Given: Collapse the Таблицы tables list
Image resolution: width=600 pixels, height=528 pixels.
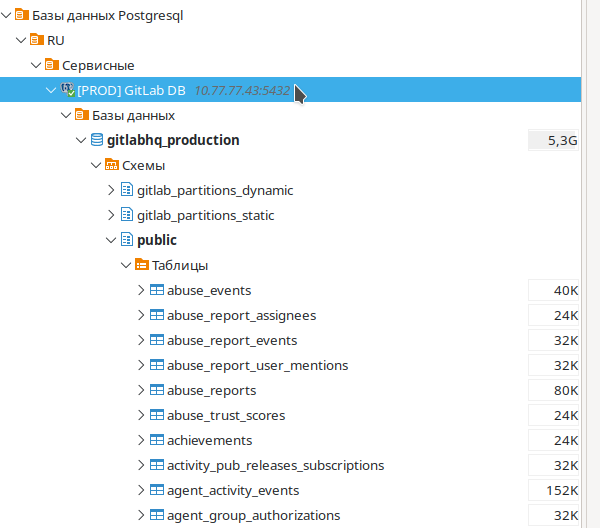Looking at the screenshot, I should pyautogui.click(x=126, y=265).
